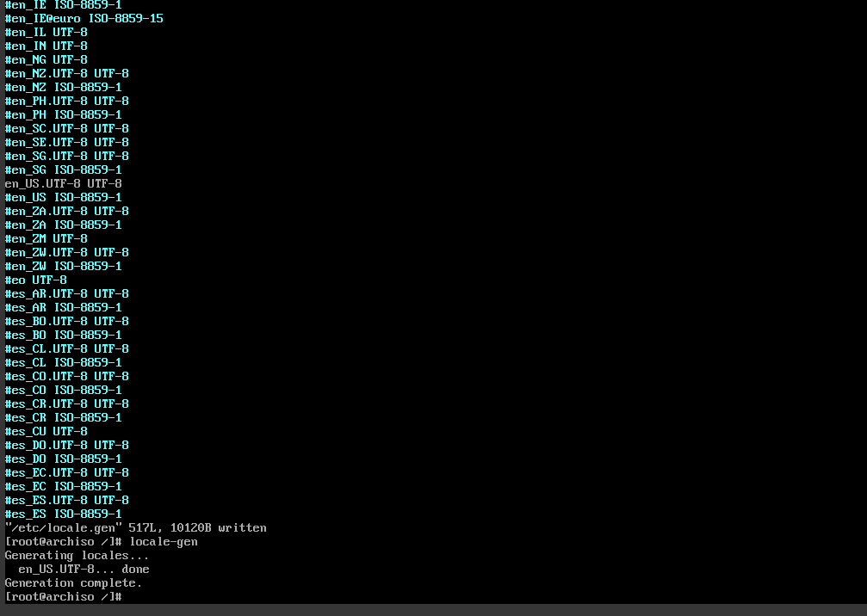Click the '#en_ZW ISO-8859-1' line

pyautogui.click(x=63, y=267)
